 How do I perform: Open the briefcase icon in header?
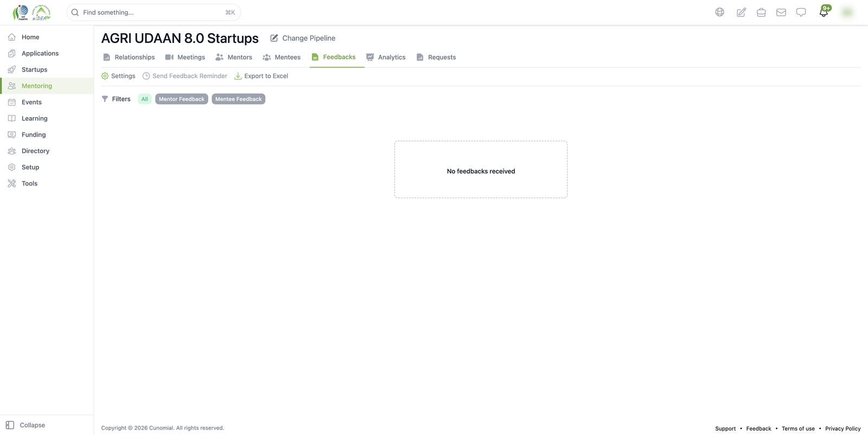pyautogui.click(x=761, y=12)
